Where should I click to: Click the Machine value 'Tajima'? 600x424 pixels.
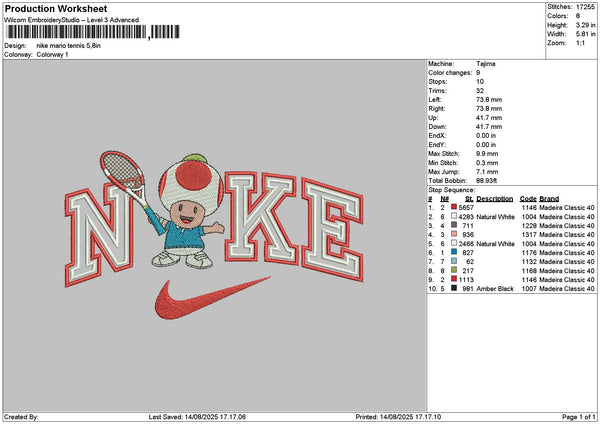pos(486,64)
